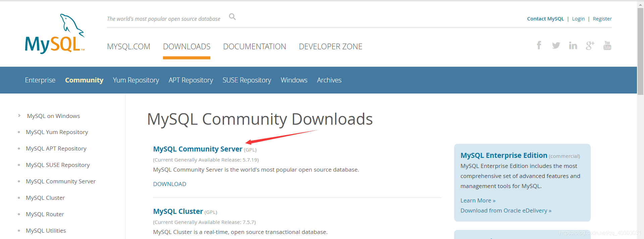The width and height of the screenshot is (644, 239).
Task: Click the 'MySQL Community Downloads' page title
Action: (x=260, y=119)
